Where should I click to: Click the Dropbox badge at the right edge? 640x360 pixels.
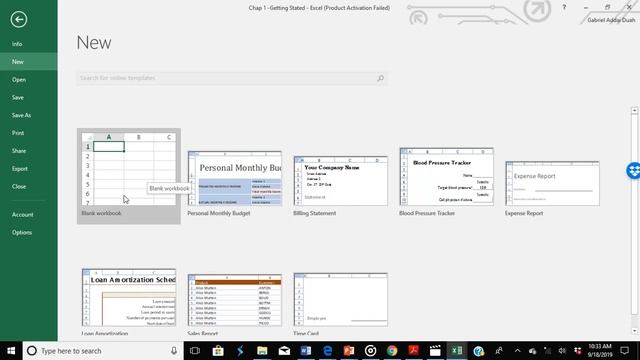tap(633, 171)
